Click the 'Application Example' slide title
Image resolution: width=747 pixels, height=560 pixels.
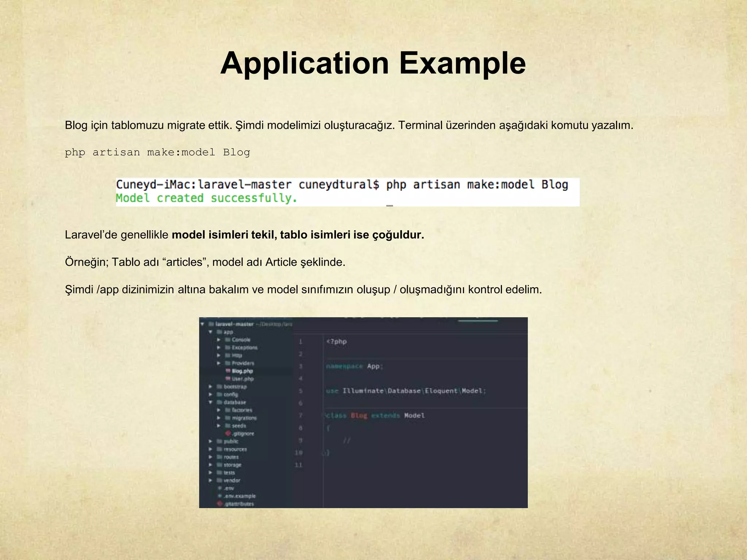373,63
